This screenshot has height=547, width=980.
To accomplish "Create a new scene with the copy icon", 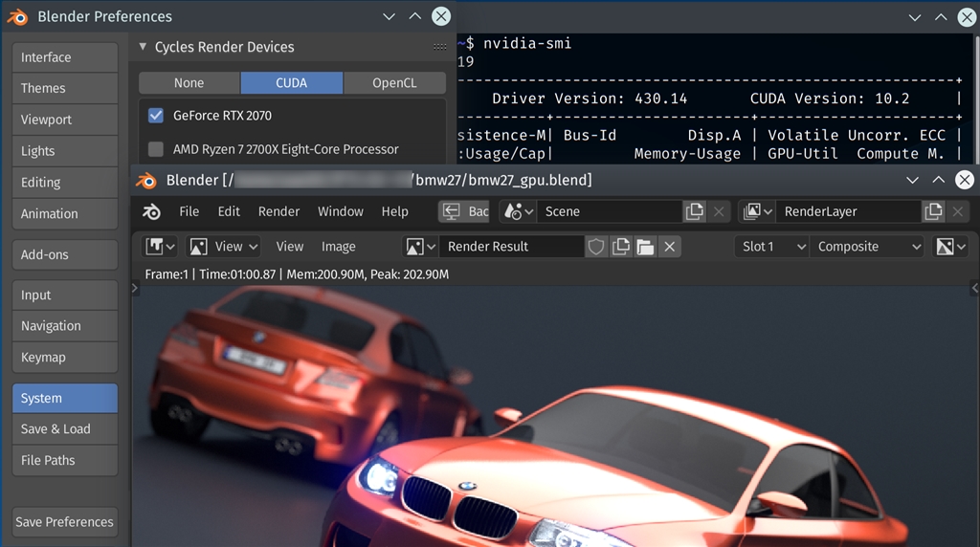I will (695, 211).
